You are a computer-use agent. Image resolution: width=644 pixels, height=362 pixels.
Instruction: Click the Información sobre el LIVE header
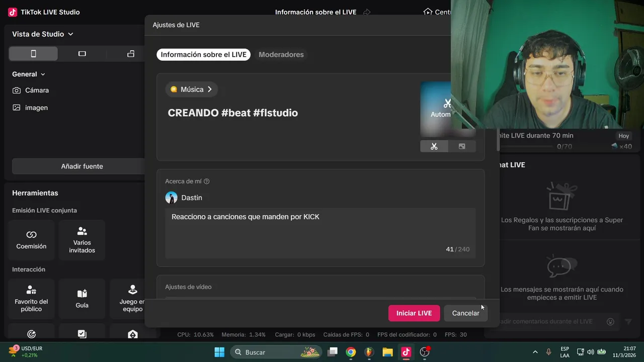(315, 12)
